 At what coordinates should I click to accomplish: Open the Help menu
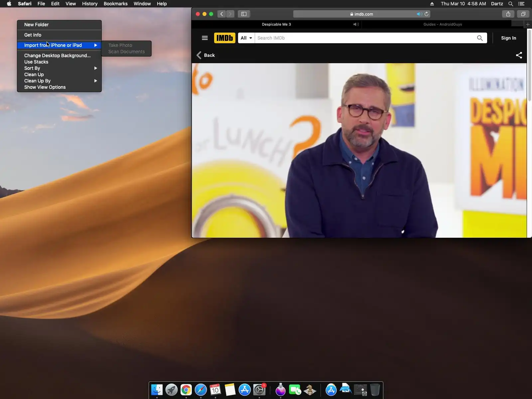pos(162,4)
